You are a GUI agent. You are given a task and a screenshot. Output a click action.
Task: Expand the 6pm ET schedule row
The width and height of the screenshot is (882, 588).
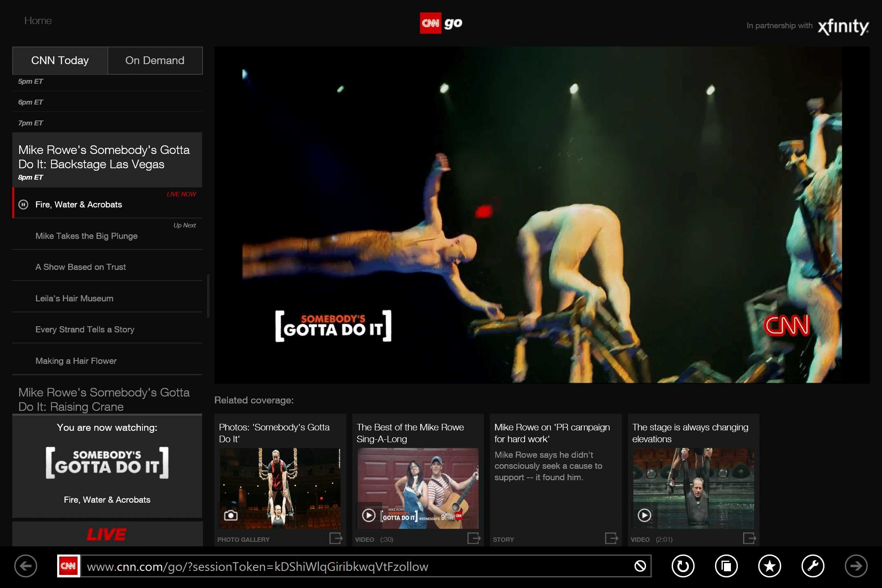pyautogui.click(x=107, y=102)
